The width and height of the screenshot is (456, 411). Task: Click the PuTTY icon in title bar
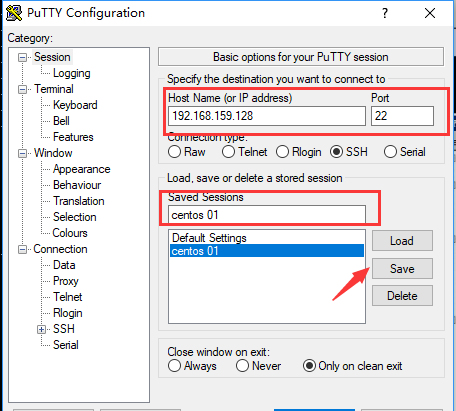coord(14,13)
